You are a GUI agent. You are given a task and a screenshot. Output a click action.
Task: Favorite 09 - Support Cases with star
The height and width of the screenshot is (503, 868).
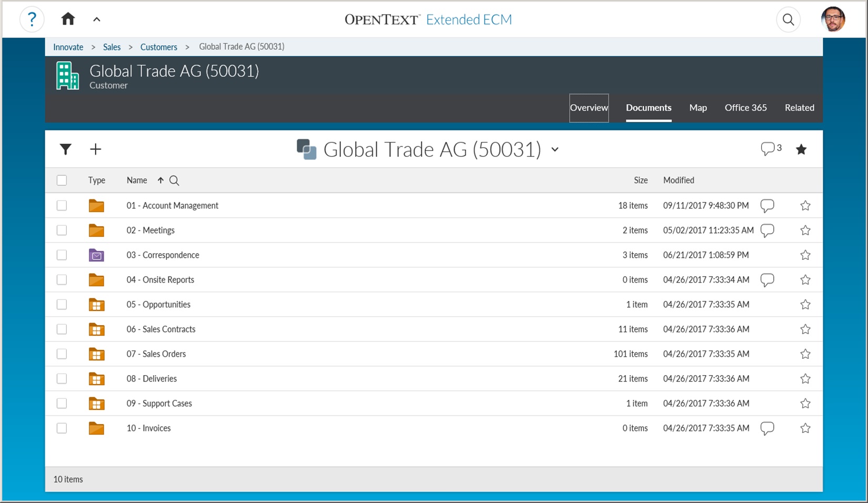coord(805,404)
